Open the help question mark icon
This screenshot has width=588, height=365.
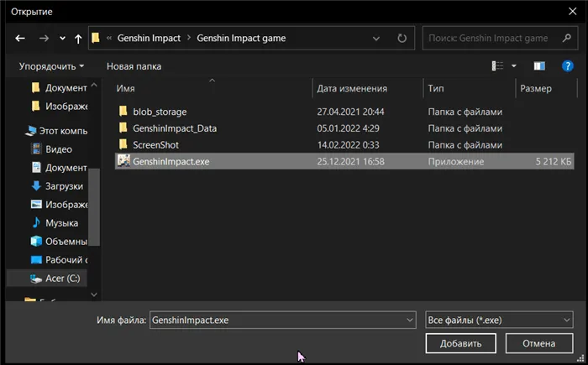[565, 66]
